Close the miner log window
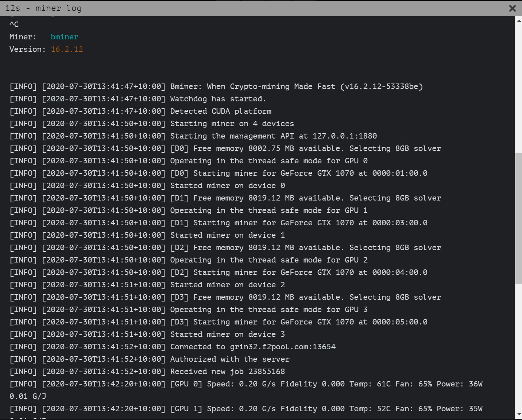The height and width of the screenshot is (420, 522). pos(512,8)
